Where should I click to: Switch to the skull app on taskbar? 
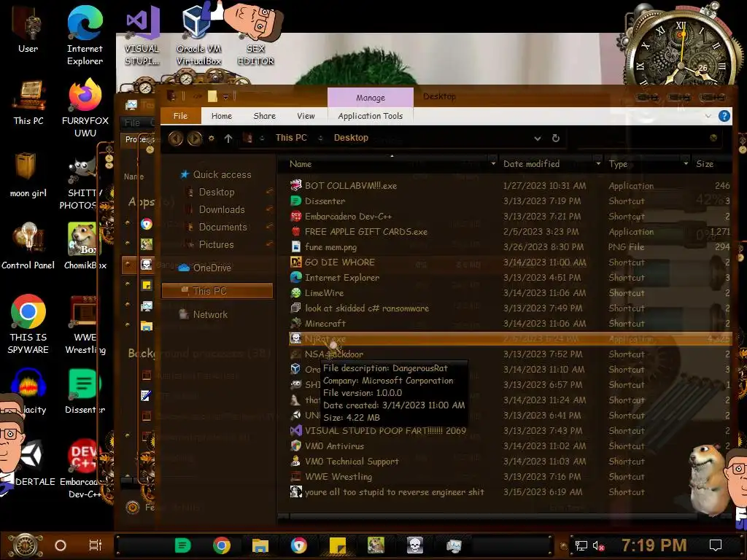click(x=415, y=545)
